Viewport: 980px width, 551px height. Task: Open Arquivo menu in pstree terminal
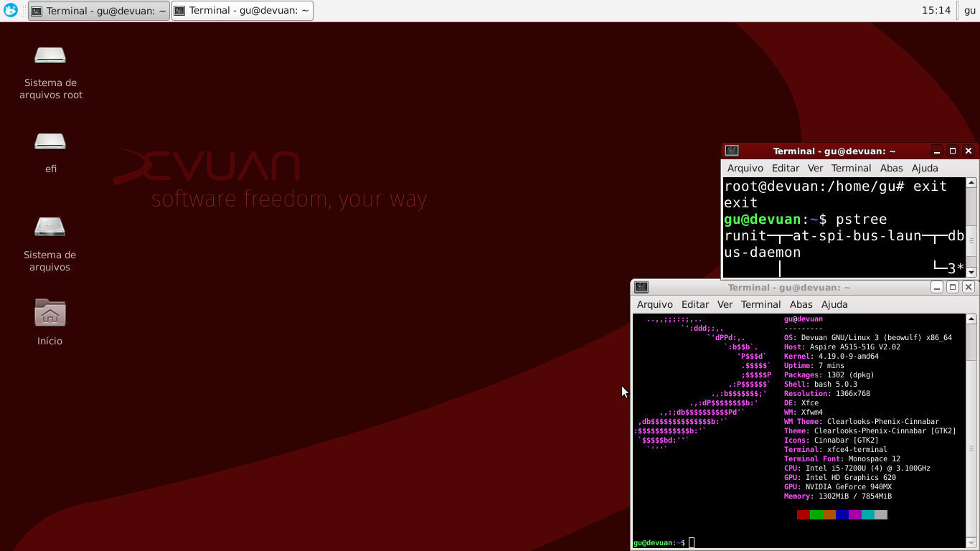(x=745, y=168)
